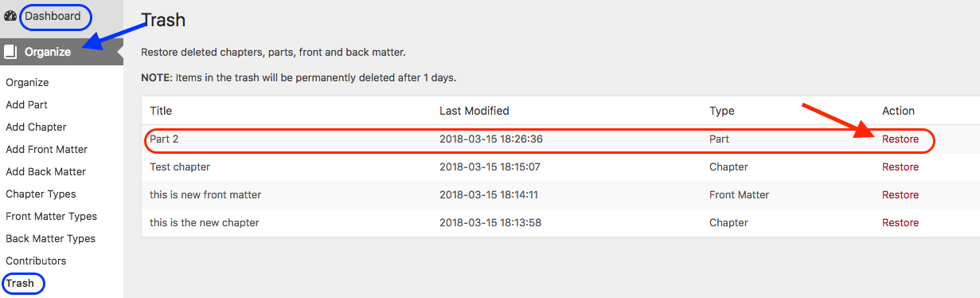Select the Organize section header

(x=61, y=52)
